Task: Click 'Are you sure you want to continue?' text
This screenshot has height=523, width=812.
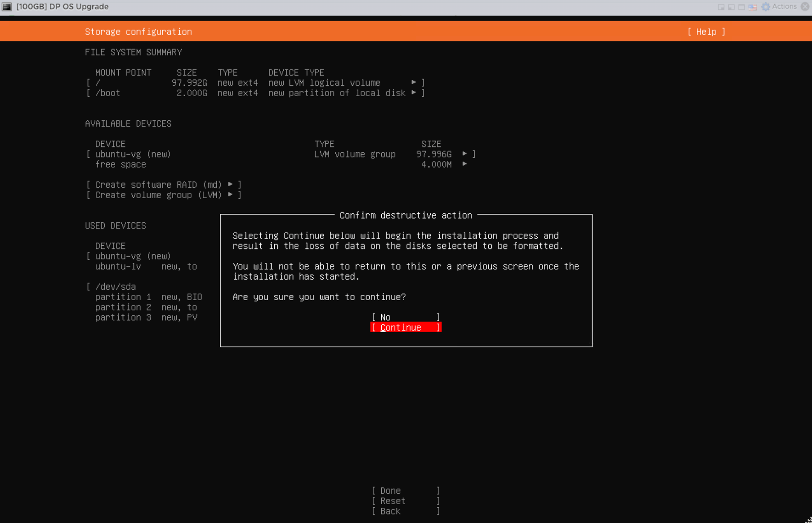Action: tap(319, 297)
